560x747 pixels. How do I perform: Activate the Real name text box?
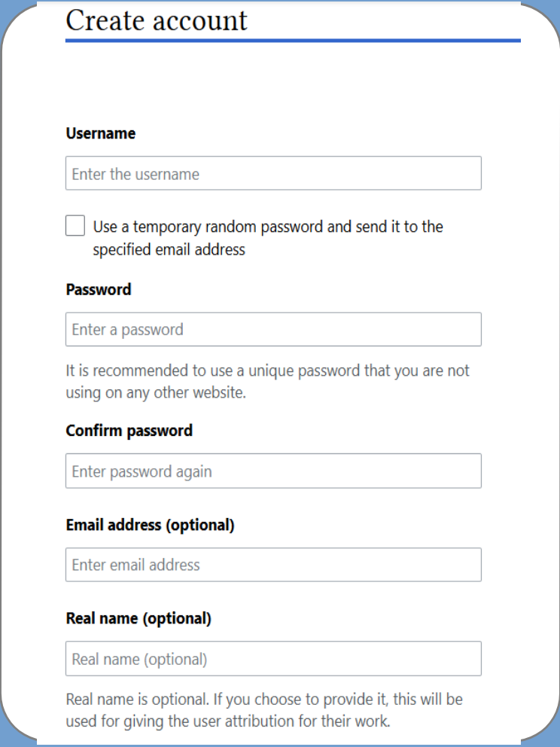point(273,658)
